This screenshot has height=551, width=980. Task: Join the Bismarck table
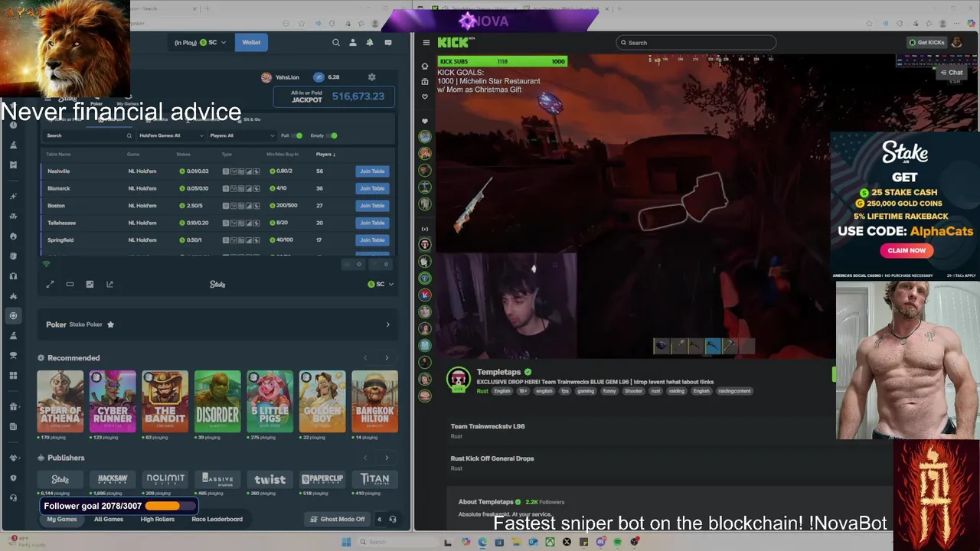(x=372, y=188)
